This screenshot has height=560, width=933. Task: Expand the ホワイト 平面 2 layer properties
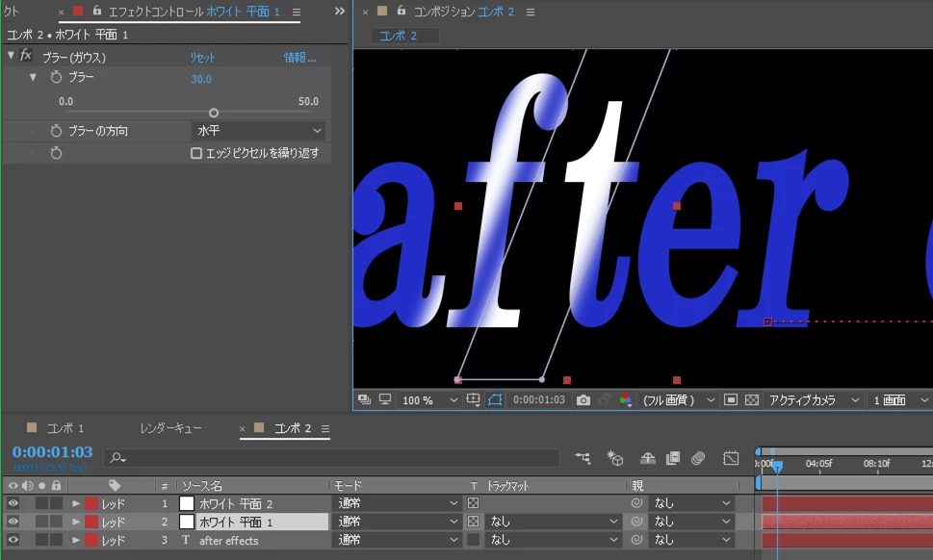[x=75, y=503]
